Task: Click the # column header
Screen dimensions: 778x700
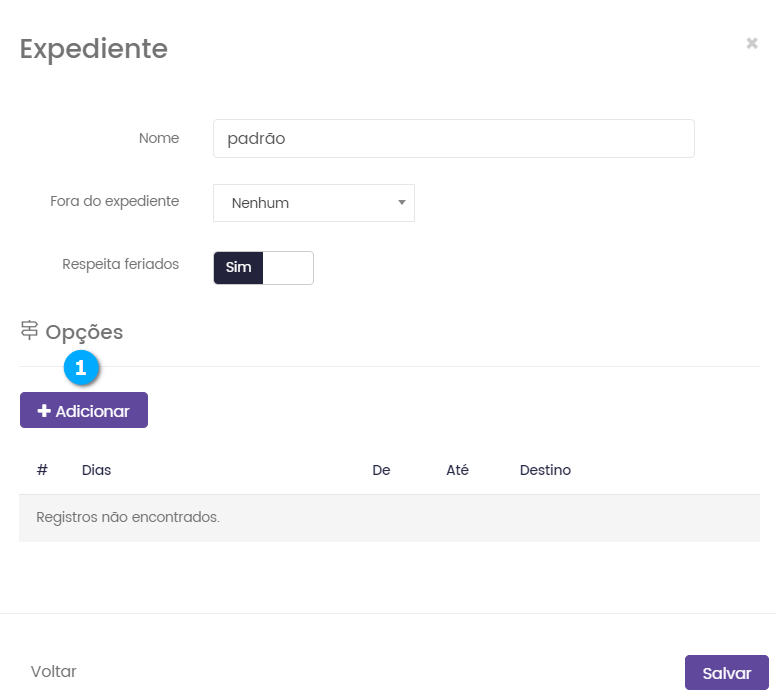Action: coord(42,470)
